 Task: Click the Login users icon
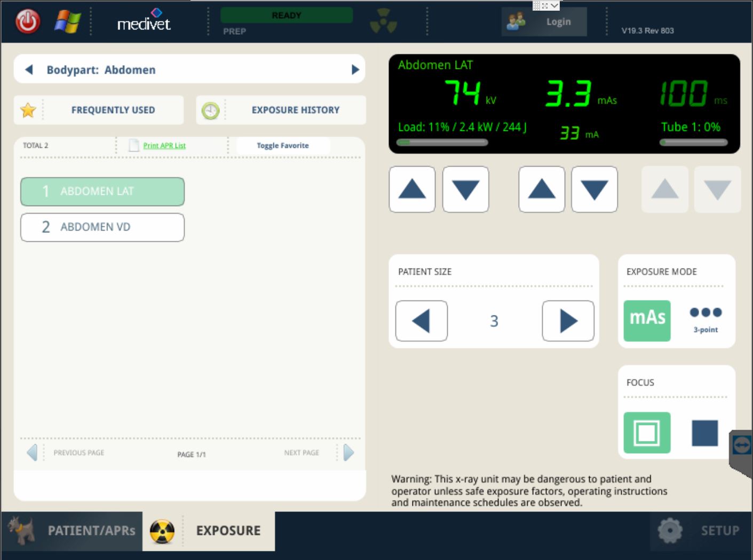516,22
